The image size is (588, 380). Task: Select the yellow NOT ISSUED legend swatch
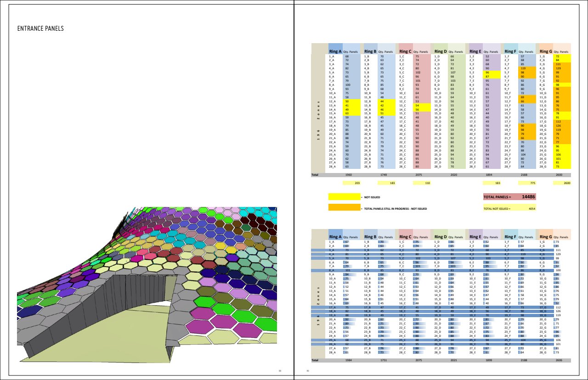point(344,197)
